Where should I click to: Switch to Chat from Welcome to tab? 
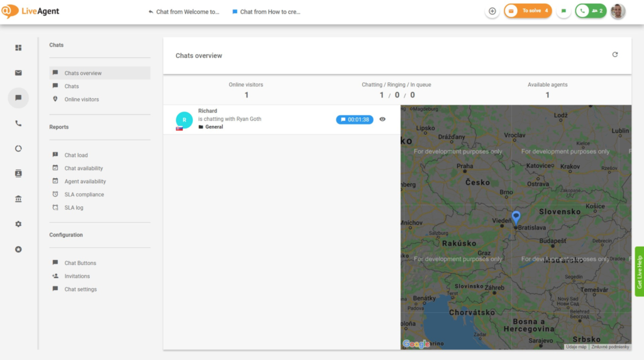[x=184, y=12]
